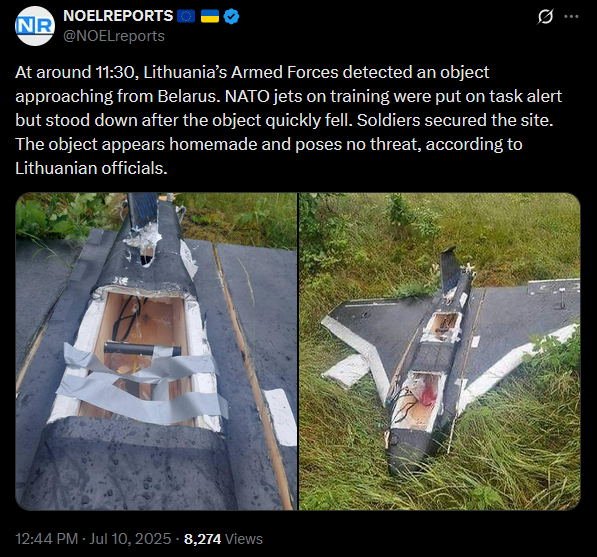Click the NOELREPORTS profile avatar

(x=35, y=26)
